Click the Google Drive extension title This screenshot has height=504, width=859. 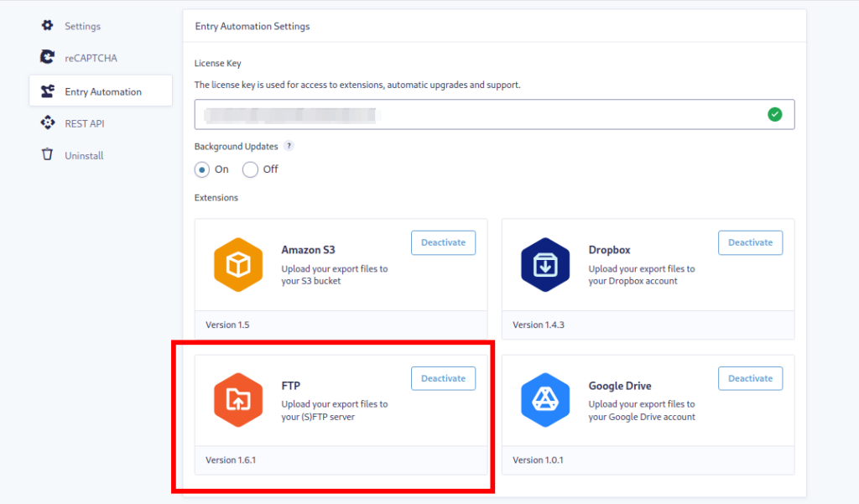[620, 386]
